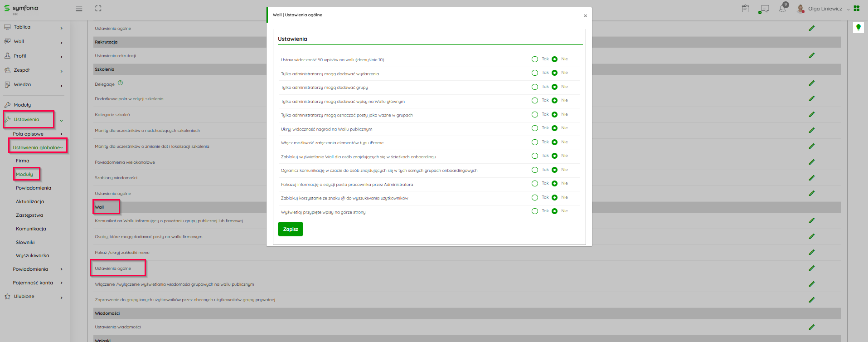Image resolution: width=868 pixels, height=342 pixels.
Task: Click the clipboard tasks icon in header
Action: 745,9
